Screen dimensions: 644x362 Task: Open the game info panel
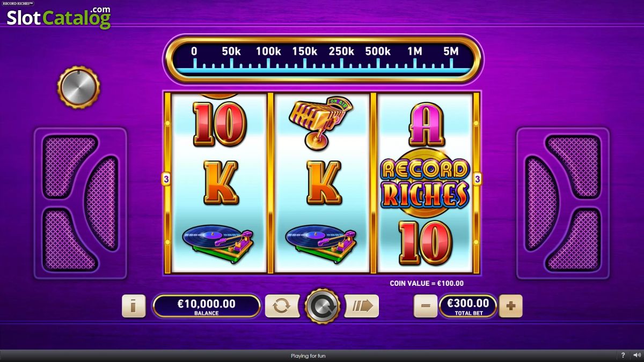134,306
